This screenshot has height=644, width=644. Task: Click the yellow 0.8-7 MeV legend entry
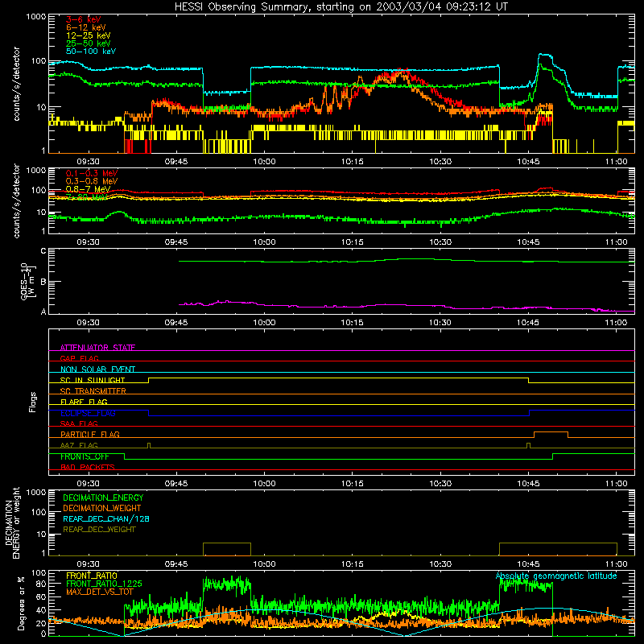click(x=89, y=189)
